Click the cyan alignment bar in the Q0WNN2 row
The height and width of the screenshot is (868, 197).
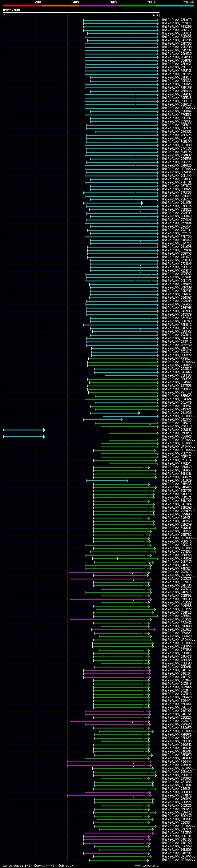coord(24,430)
